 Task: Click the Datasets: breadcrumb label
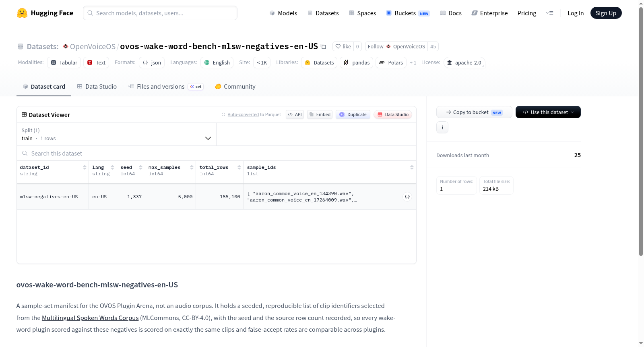[43, 46]
